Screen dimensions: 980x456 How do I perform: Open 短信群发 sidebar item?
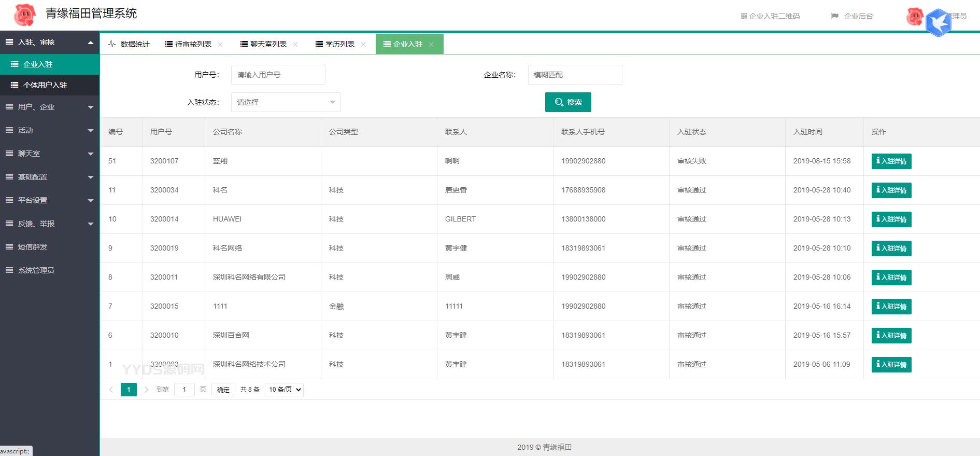click(50, 247)
